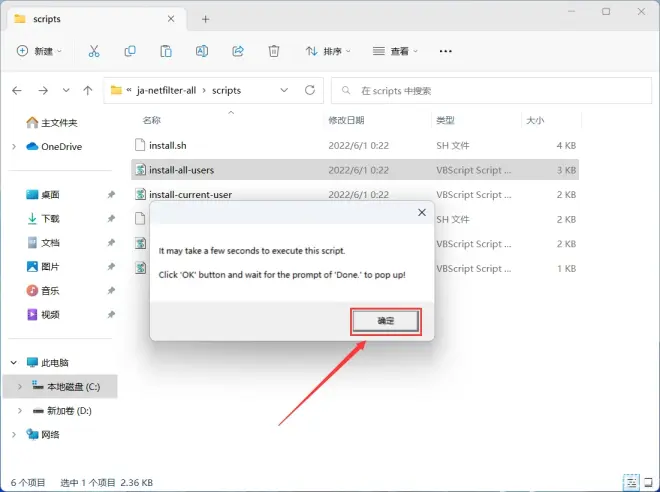Sort by 大小 size column header
The image size is (660, 492).
coord(535,120)
